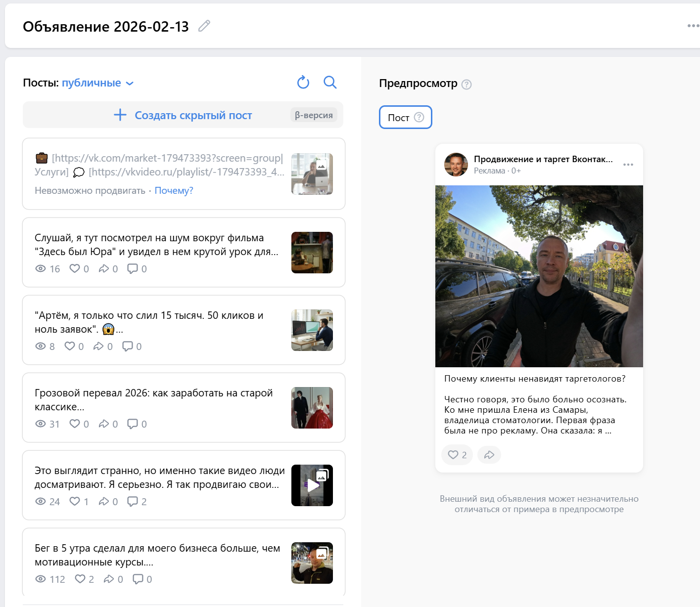Select the post about фильм Здесь был Юра
This screenshot has width=700, height=607.
[184, 252]
